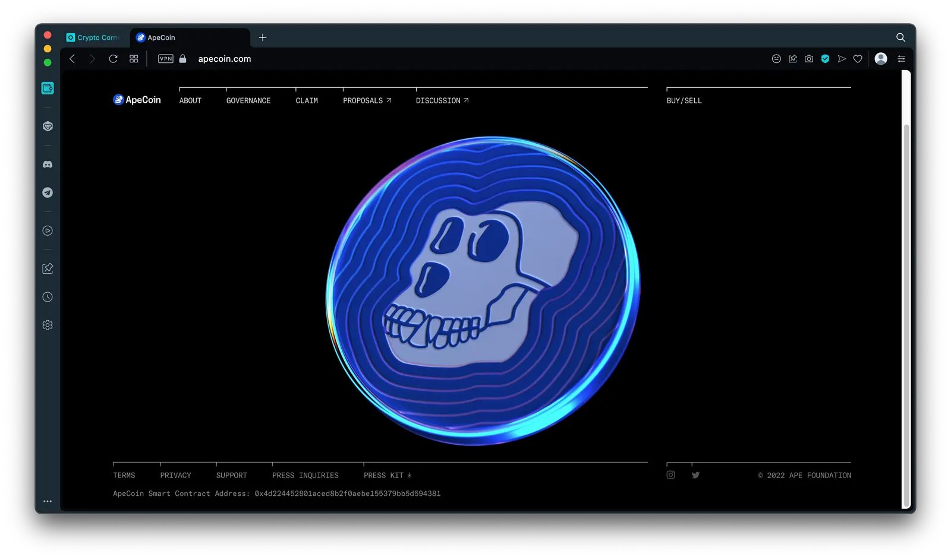The height and width of the screenshot is (560, 951).
Task: Open the edit snapshot toolbar icon
Action: pyautogui.click(x=793, y=59)
